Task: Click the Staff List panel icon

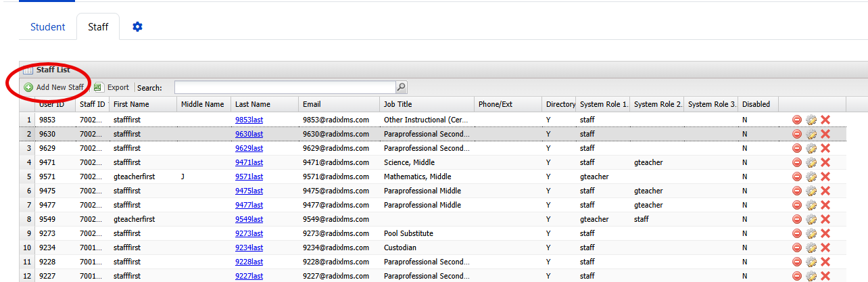Action: click(28, 70)
